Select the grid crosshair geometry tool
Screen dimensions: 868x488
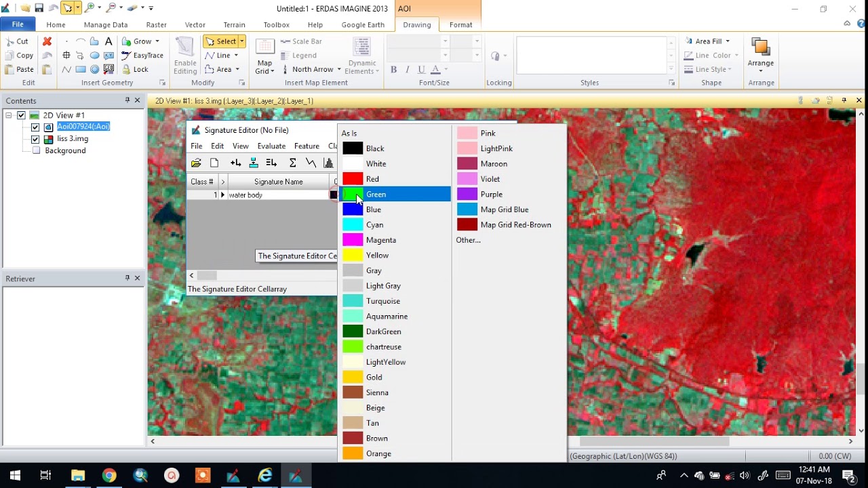point(66,56)
